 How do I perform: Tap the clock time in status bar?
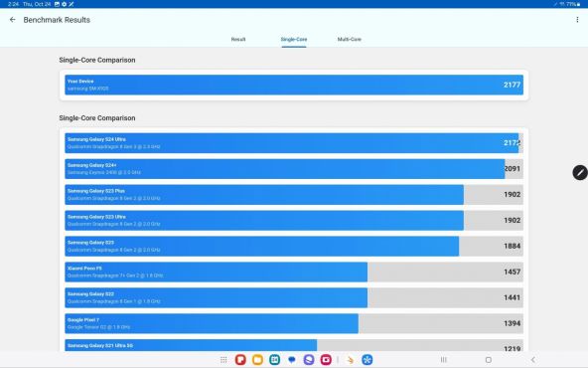tap(13, 4)
